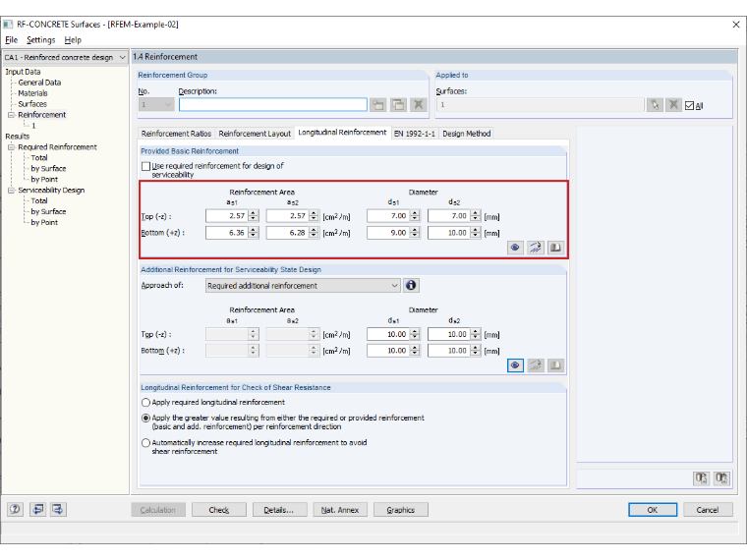Click the Check button
747x560 pixels.
[218, 510]
